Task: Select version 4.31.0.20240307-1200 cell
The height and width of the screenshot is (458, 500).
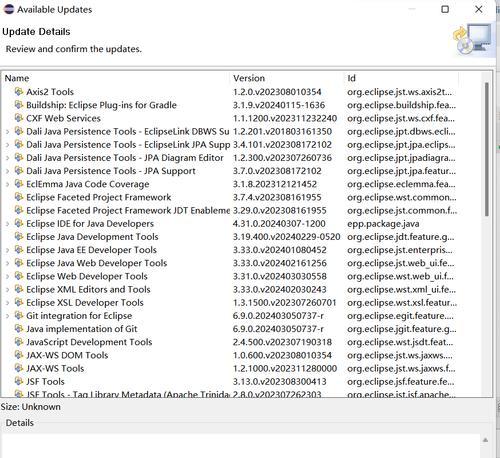Action: (x=279, y=224)
